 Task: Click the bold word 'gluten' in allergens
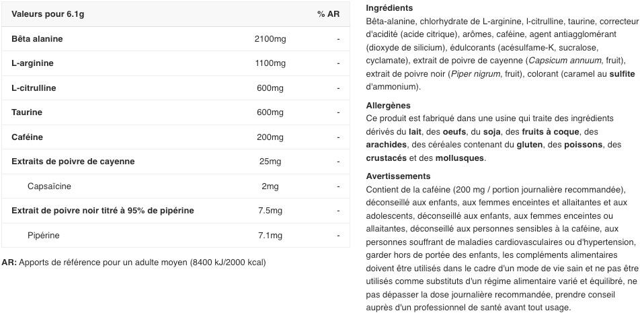point(530,145)
